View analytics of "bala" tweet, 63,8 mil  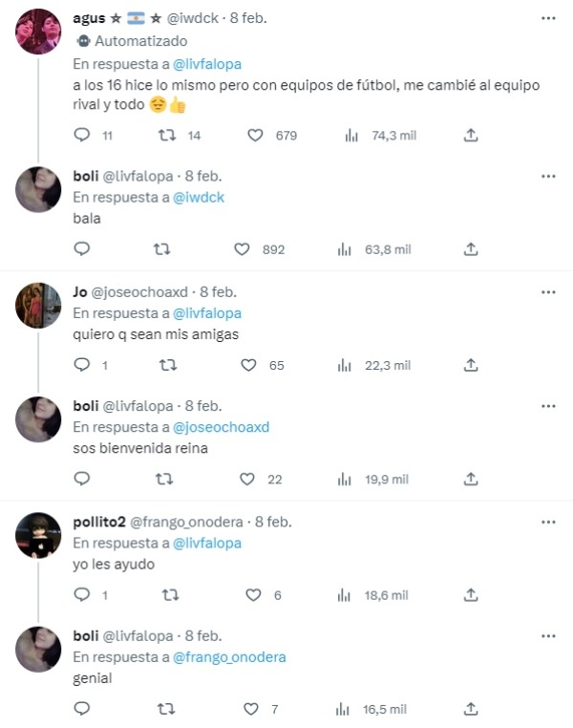point(345,249)
